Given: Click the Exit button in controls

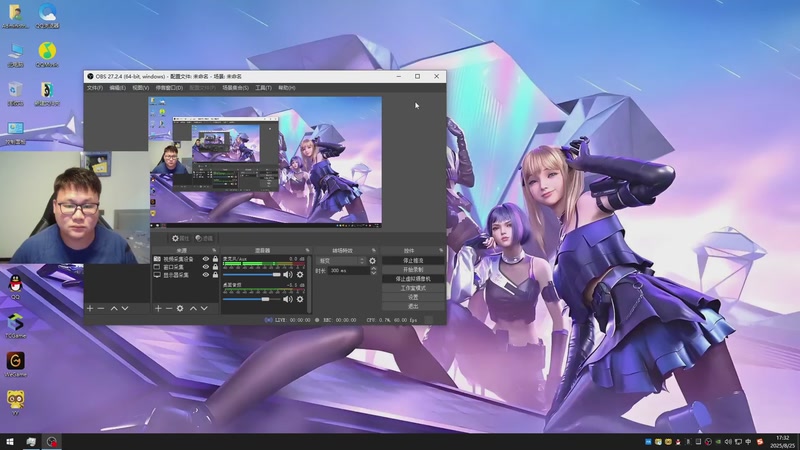Looking at the screenshot, I should pyautogui.click(x=413, y=306).
